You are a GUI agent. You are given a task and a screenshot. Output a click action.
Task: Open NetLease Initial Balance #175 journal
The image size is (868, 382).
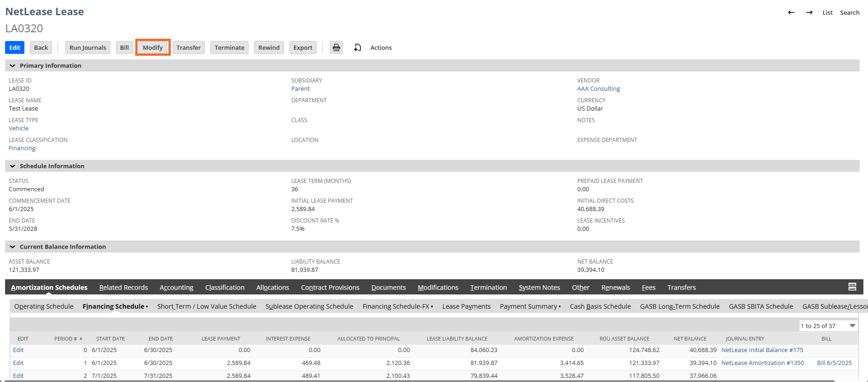[762, 350]
